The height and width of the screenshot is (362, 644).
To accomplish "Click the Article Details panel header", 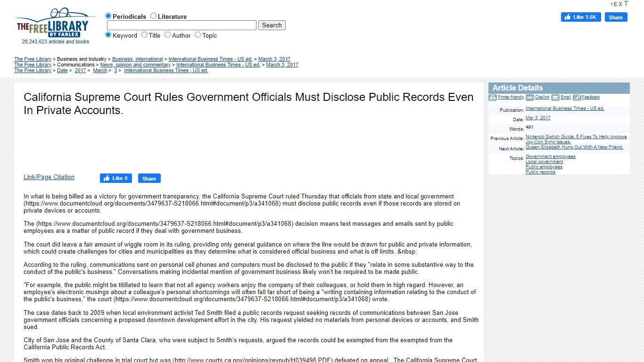I will click(x=559, y=88).
